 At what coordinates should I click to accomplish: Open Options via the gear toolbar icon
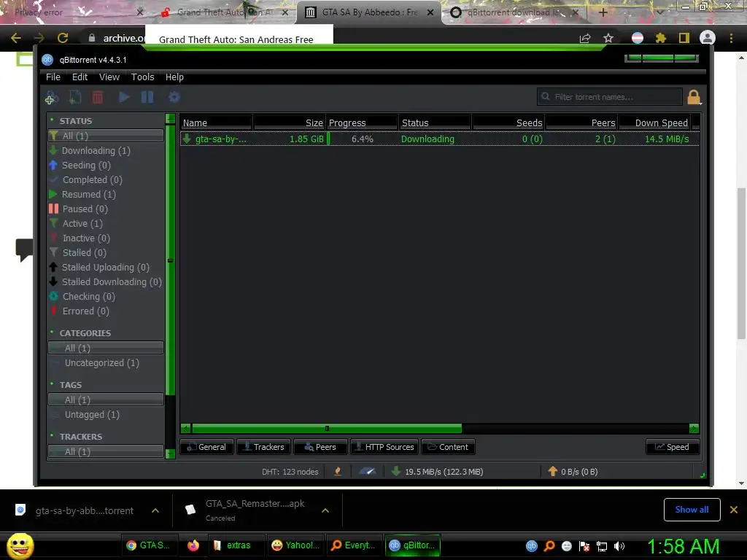point(174,97)
